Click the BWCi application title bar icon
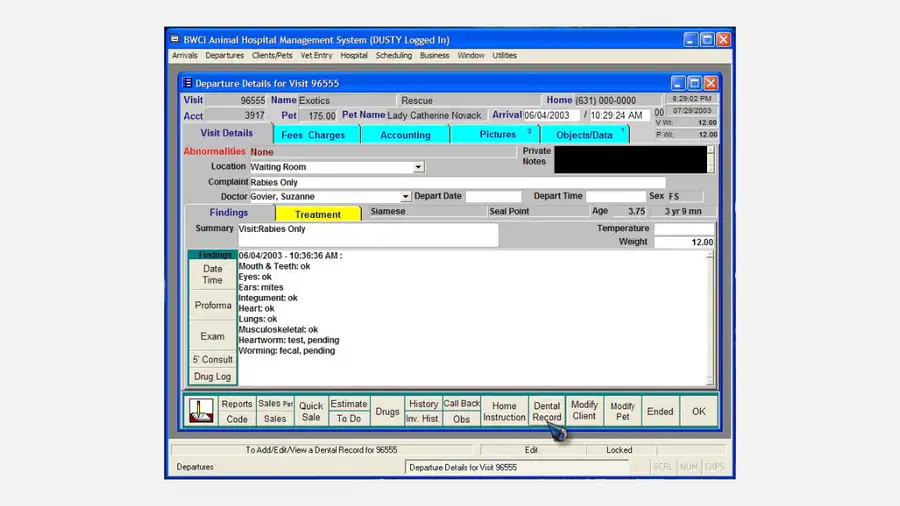900x506 pixels. click(174, 40)
